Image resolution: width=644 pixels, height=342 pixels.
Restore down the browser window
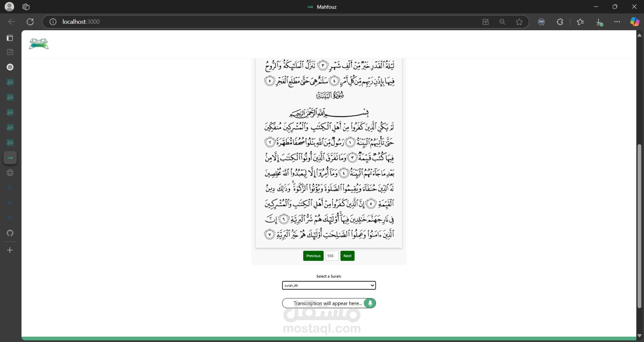[x=615, y=7]
